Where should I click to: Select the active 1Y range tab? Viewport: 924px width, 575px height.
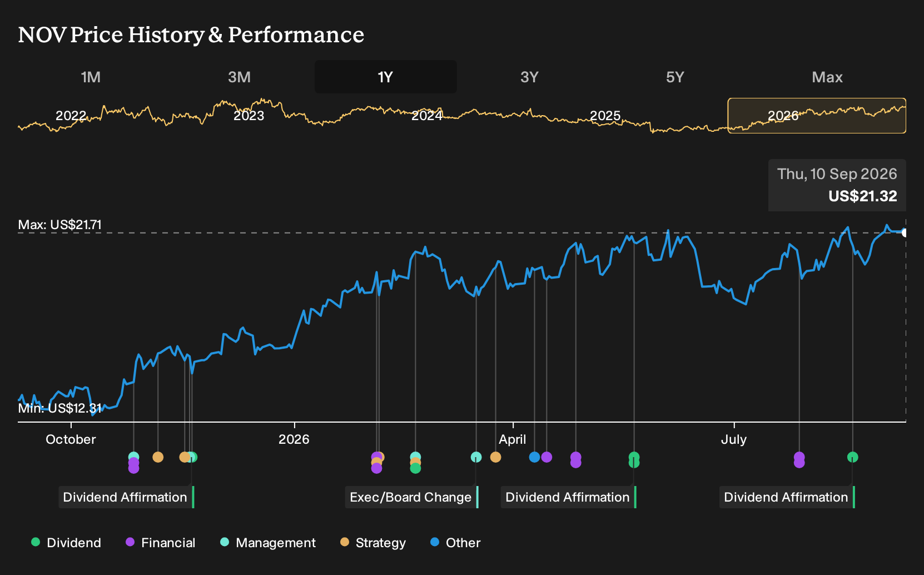[x=386, y=77]
